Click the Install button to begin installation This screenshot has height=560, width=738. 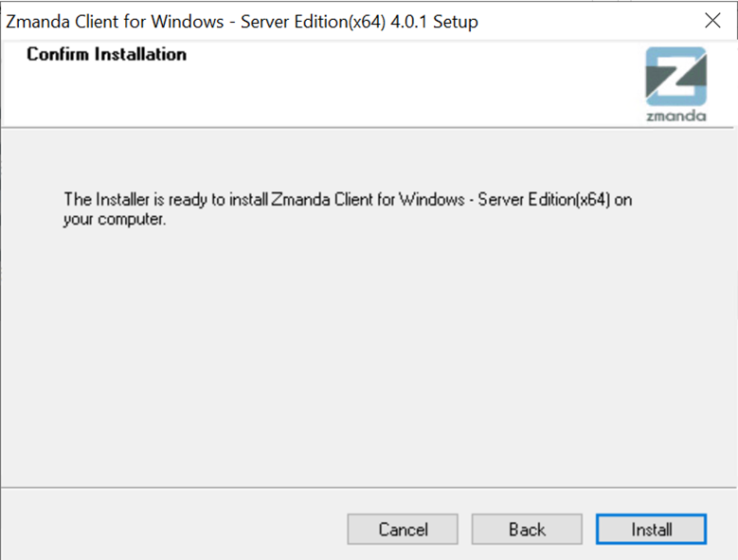[651, 530]
